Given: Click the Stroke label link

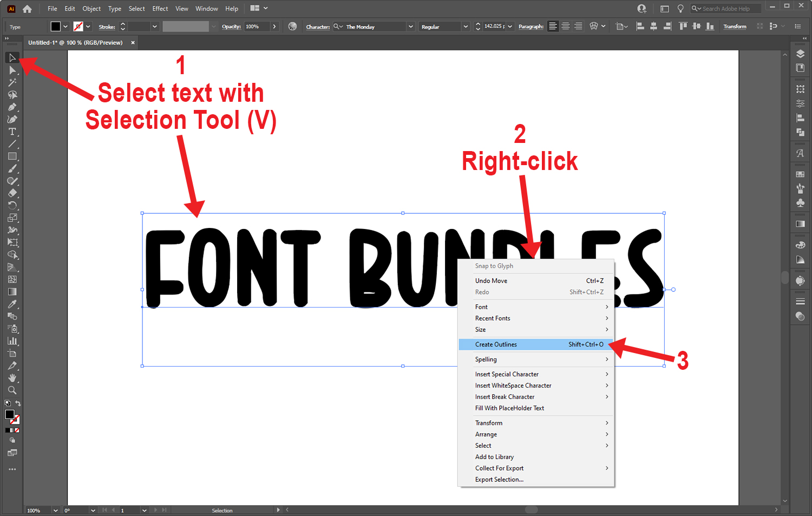Looking at the screenshot, I should tap(107, 27).
